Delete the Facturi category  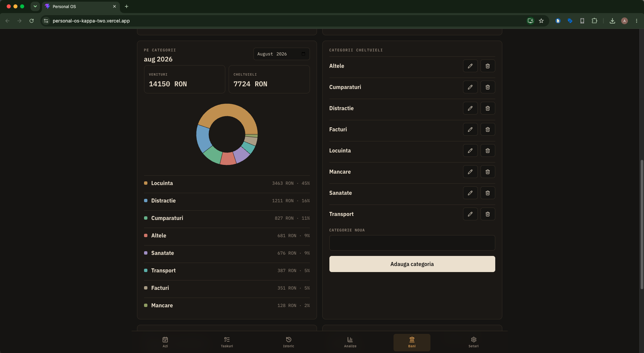click(488, 129)
